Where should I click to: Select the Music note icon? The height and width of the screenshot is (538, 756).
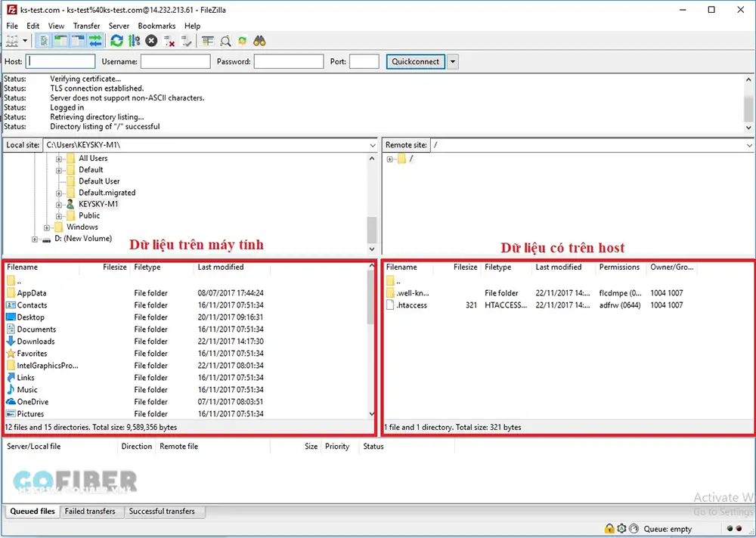pyautogui.click(x=11, y=389)
